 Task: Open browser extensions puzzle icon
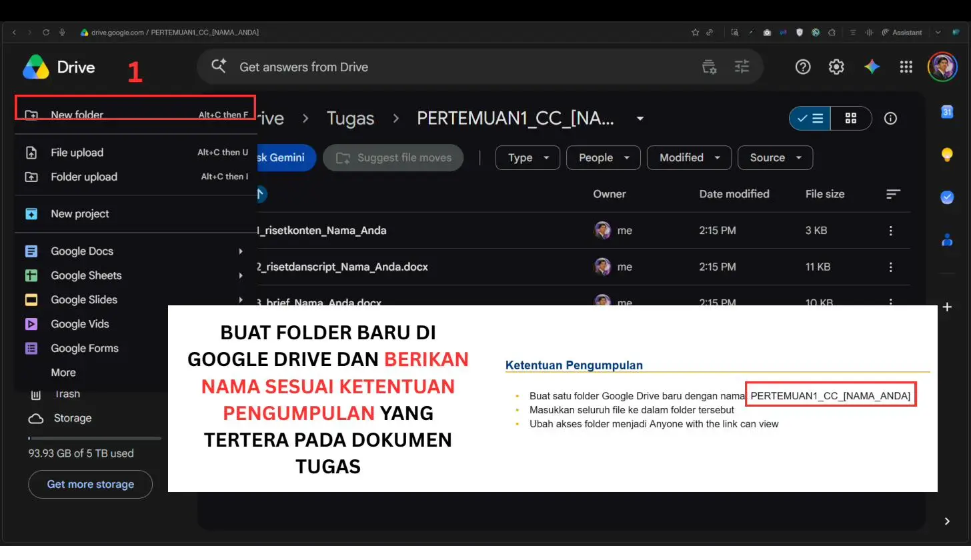tap(832, 32)
